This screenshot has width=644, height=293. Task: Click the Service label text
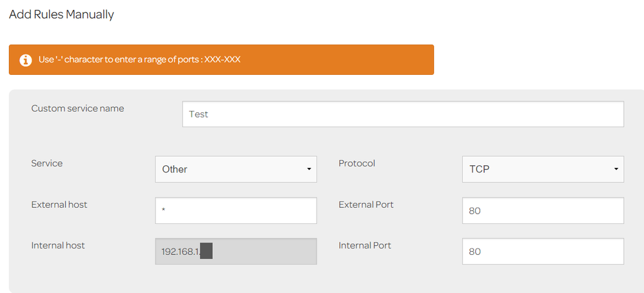pyautogui.click(x=47, y=163)
